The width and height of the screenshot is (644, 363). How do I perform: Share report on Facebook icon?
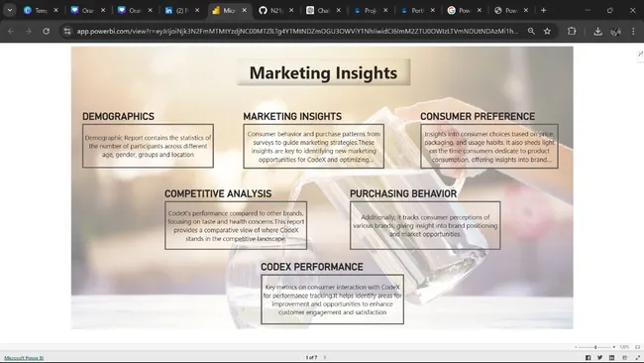588,358
